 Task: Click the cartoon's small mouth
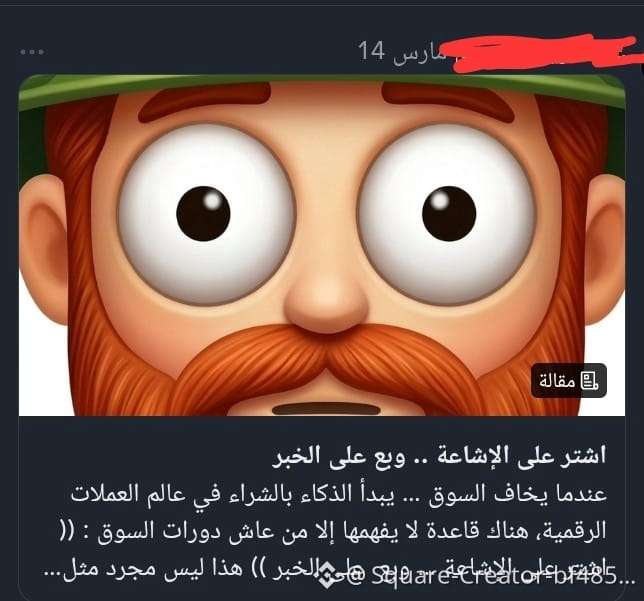pos(327,409)
